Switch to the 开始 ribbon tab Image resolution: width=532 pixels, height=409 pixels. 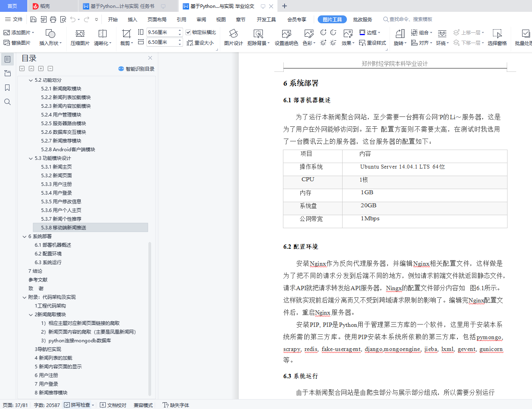point(113,19)
